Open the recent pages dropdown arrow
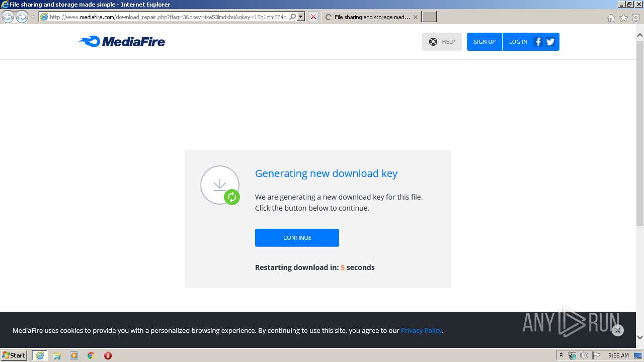 33,17
